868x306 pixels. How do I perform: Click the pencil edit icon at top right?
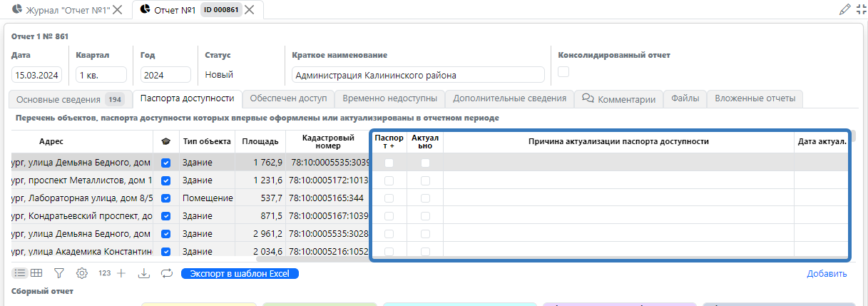tap(844, 9)
